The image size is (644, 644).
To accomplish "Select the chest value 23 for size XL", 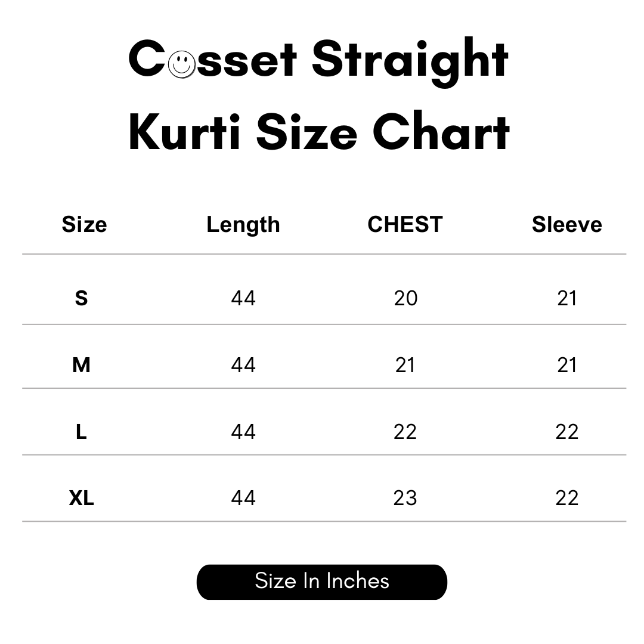I will (x=405, y=498).
